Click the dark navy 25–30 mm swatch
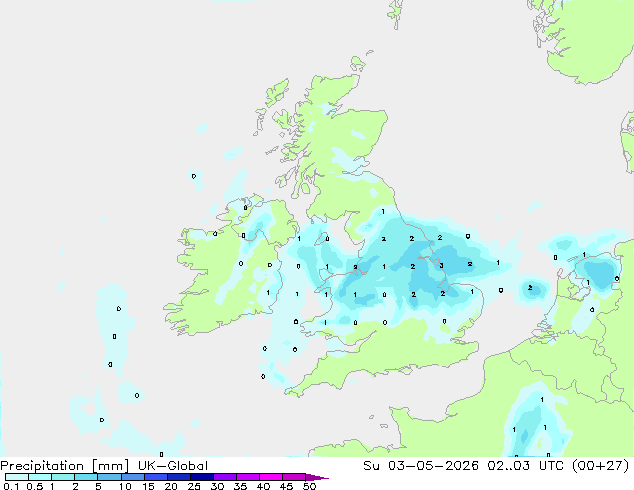634x490 pixels. (x=202, y=477)
